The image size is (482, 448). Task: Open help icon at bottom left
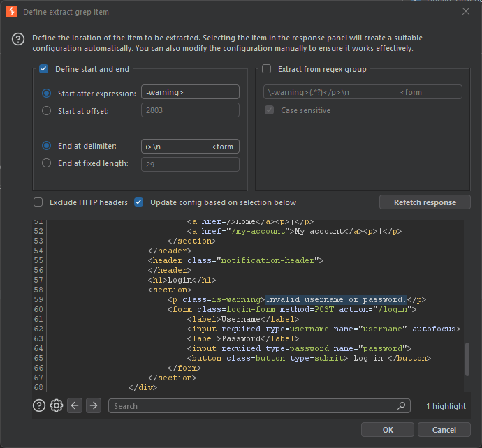(39, 405)
